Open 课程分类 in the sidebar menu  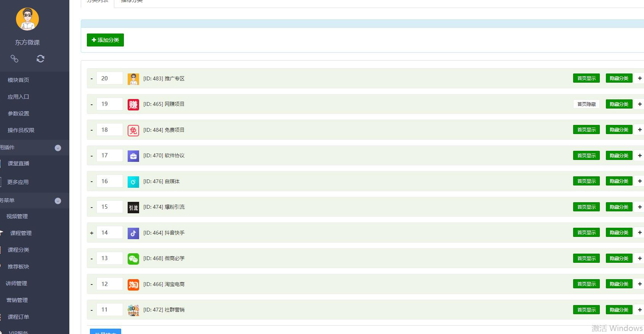pyautogui.click(x=18, y=250)
